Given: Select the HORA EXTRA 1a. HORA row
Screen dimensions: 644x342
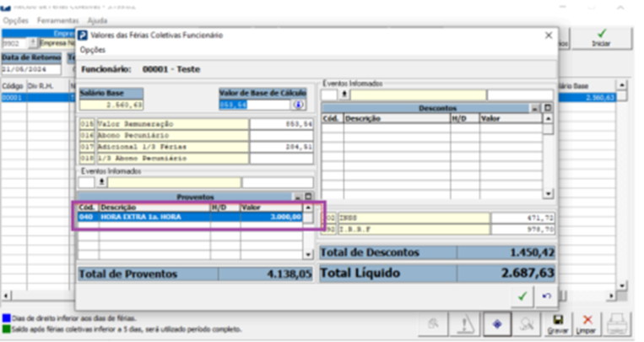Looking at the screenshot, I should [190, 217].
